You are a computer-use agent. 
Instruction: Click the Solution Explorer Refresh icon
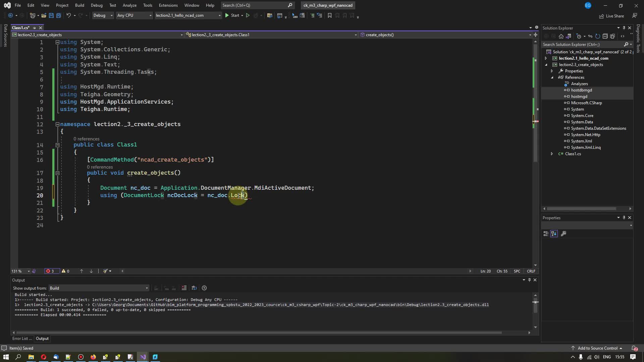(x=598, y=36)
